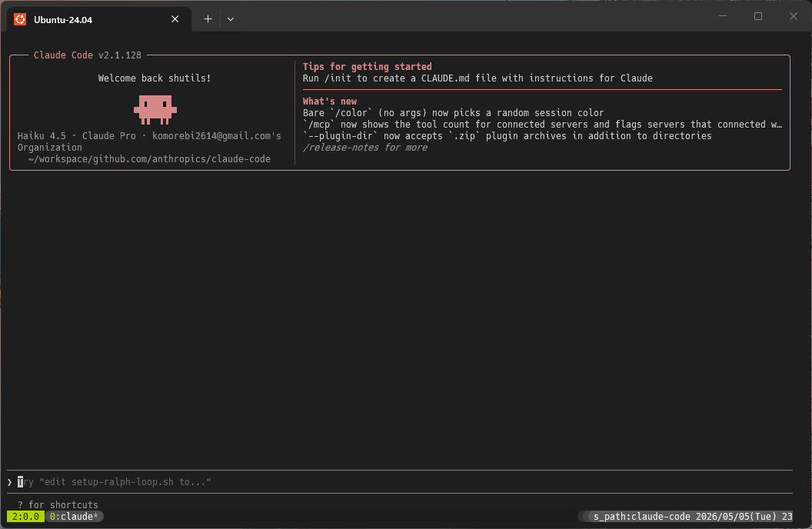Screen dimensions: 812x529
Task: Click the prompt chevron symbol
Action: click(x=10, y=482)
